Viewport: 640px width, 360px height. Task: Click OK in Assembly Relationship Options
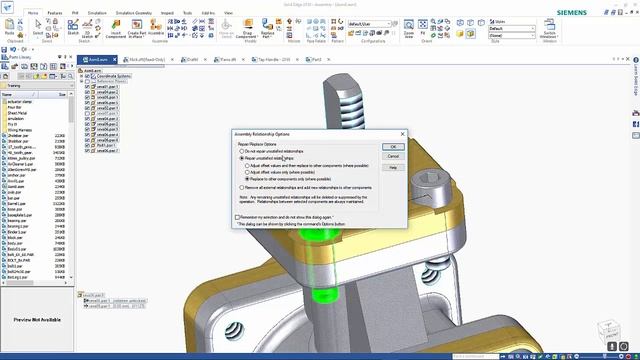[x=393, y=147]
